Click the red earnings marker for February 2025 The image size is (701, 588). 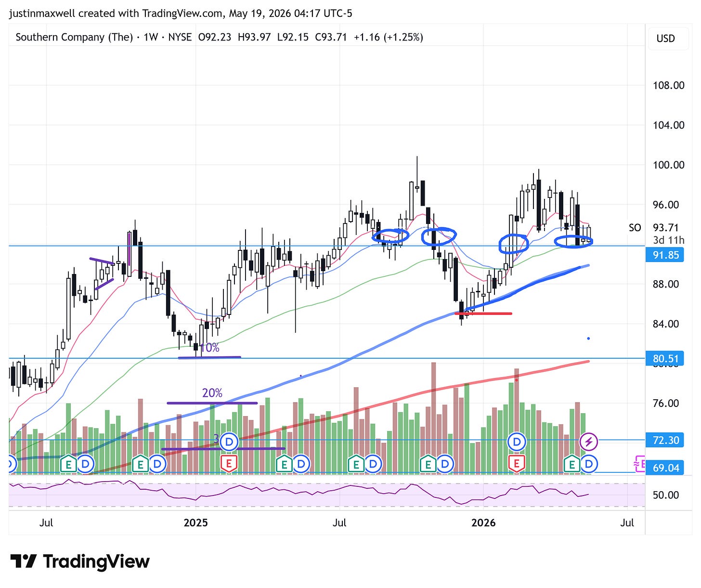point(229,464)
